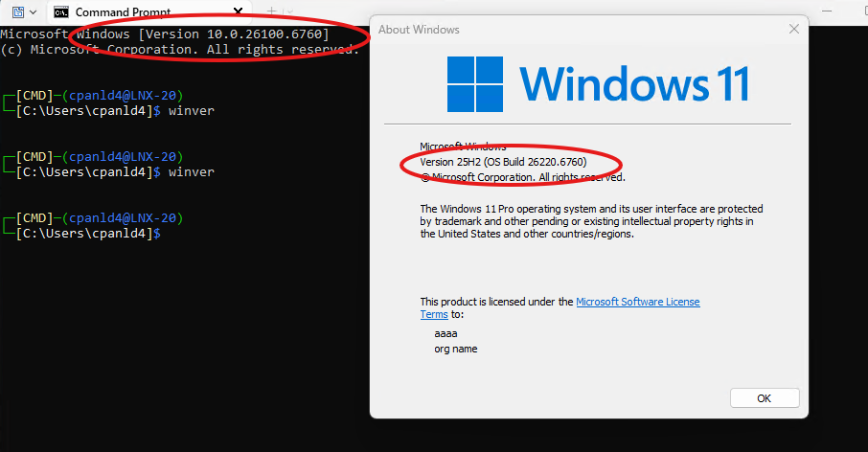Click the Windows 11 Pro trademark paragraph
The width and height of the screenshot is (868, 452).
591,221
